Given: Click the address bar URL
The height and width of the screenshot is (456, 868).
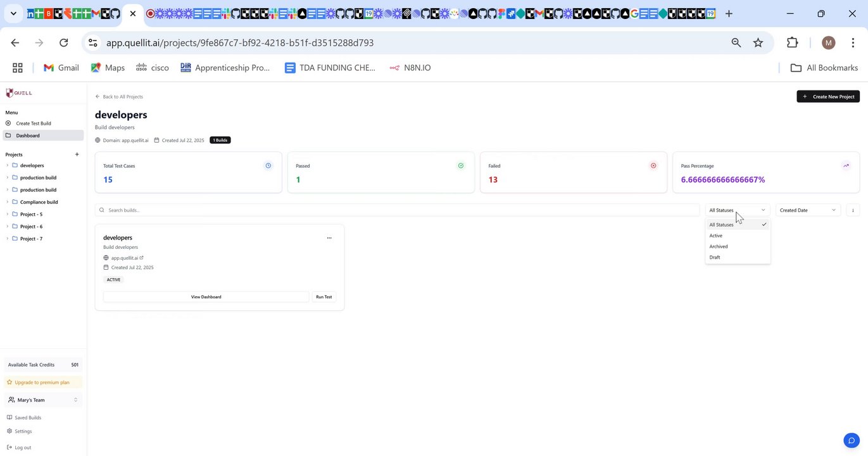Looking at the screenshot, I should pos(240,43).
